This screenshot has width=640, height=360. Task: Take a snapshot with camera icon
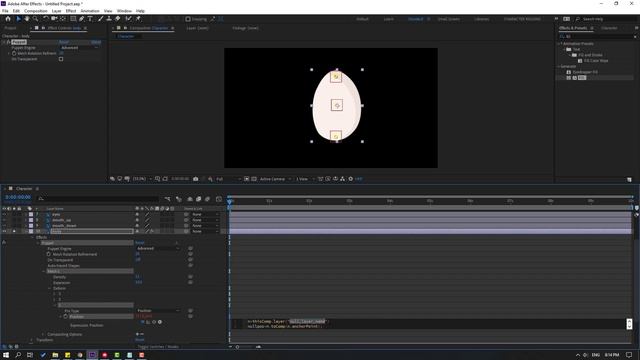[196, 179]
